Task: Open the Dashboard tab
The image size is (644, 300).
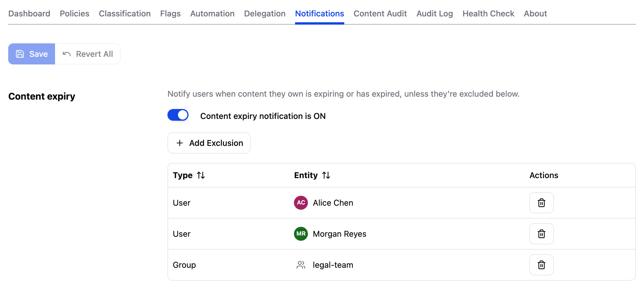Action: coord(29,13)
